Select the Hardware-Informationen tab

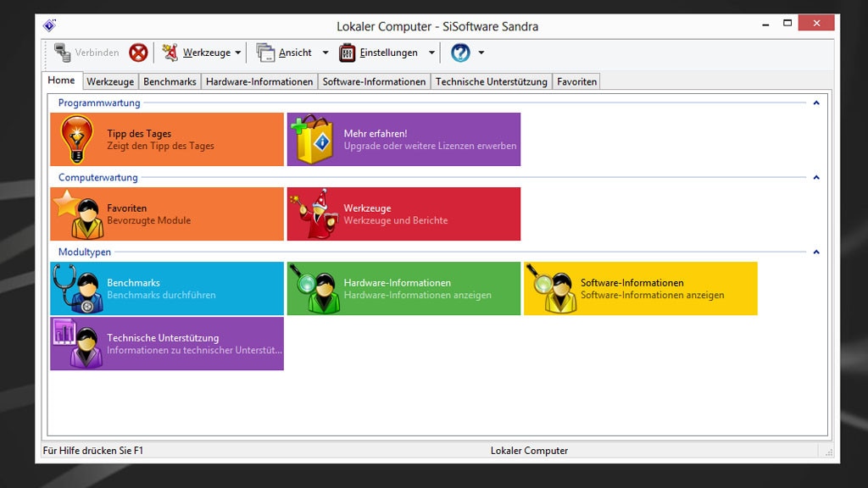(x=259, y=82)
